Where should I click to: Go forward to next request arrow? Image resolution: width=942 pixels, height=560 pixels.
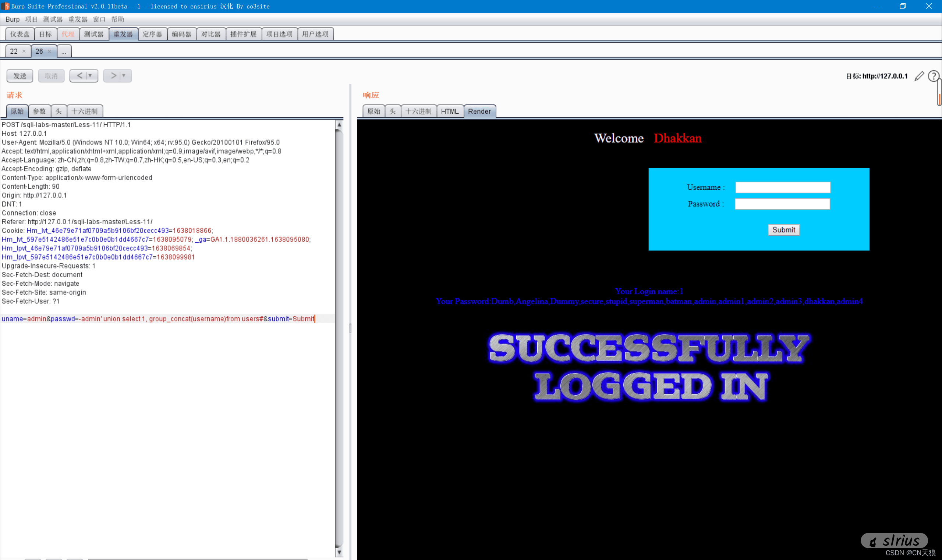pyautogui.click(x=113, y=76)
